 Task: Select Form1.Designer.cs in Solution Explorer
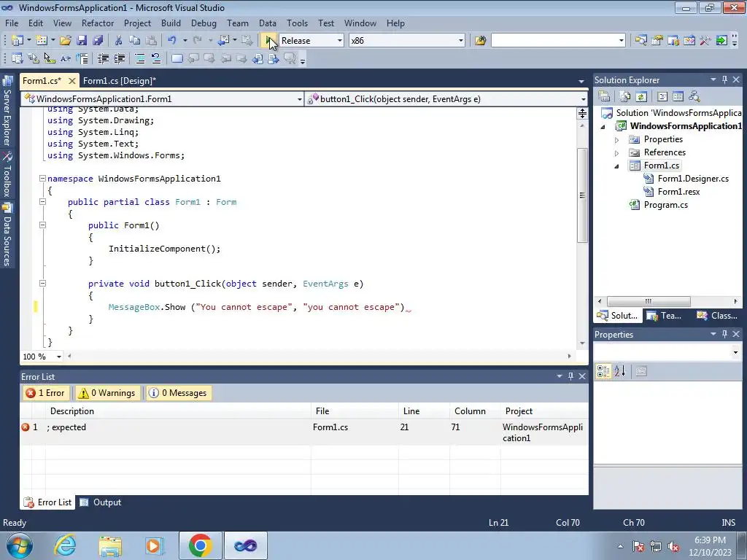click(693, 179)
